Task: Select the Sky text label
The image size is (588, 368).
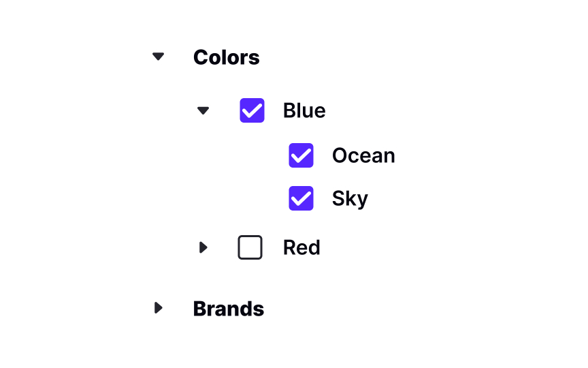Action: (349, 198)
